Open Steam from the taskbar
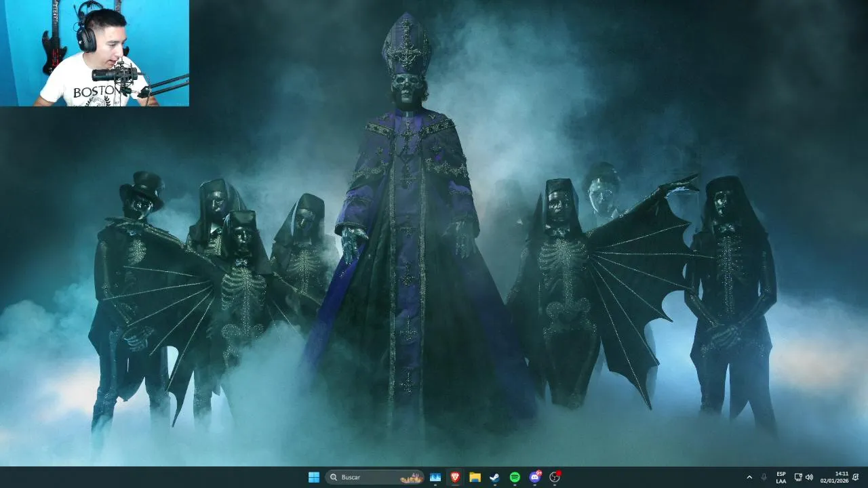This screenshot has width=868, height=488. point(495,477)
